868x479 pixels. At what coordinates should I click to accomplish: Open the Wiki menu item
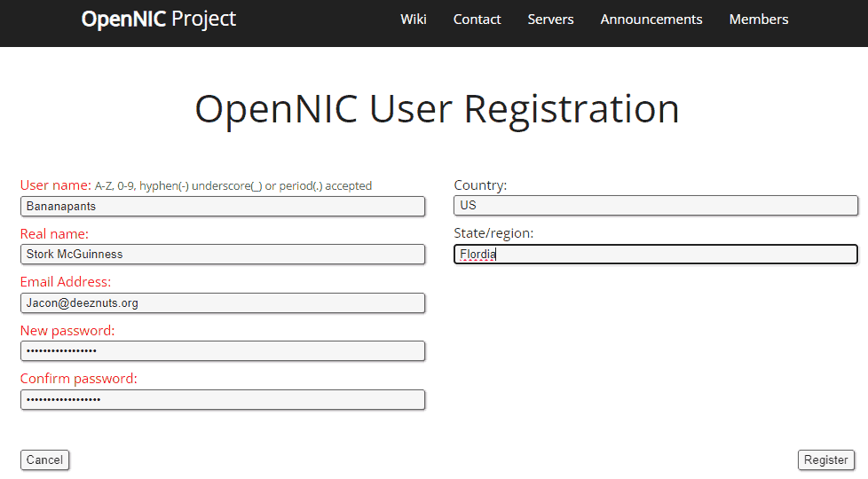coord(414,20)
